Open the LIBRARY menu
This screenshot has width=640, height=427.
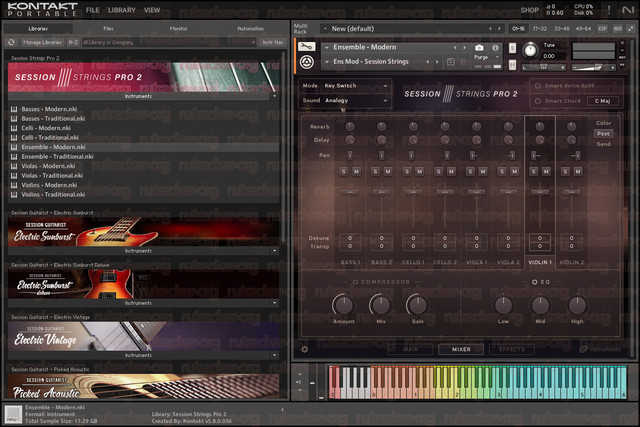(122, 10)
